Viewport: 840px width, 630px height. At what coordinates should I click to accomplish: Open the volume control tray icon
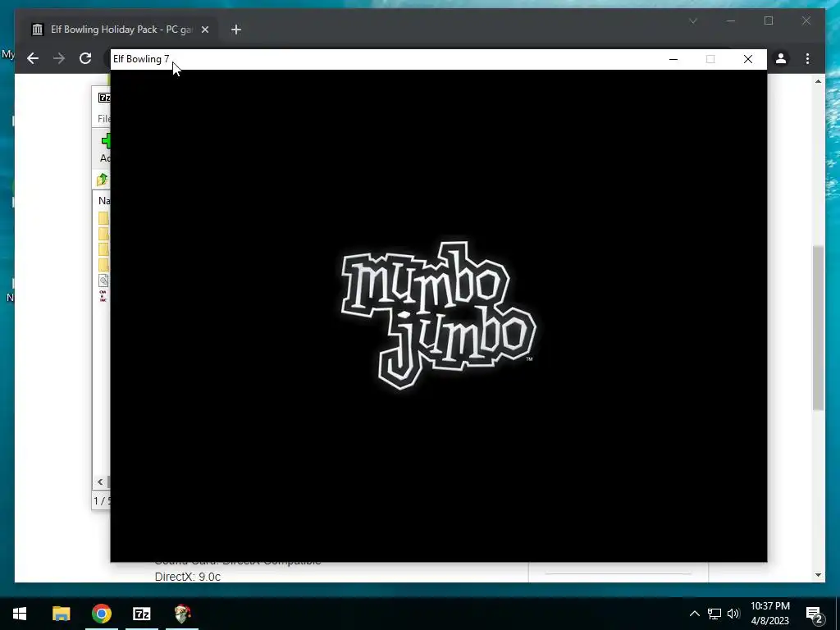pyautogui.click(x=733, y=614)
